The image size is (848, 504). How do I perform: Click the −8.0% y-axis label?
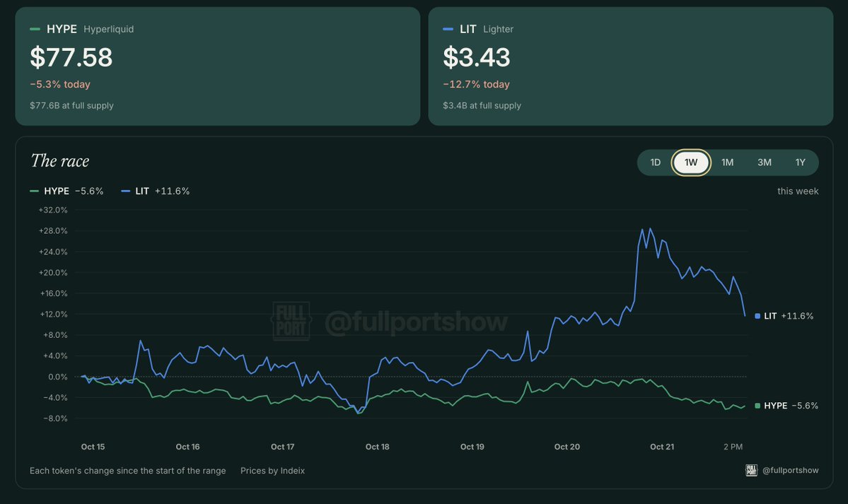point(55,418)
